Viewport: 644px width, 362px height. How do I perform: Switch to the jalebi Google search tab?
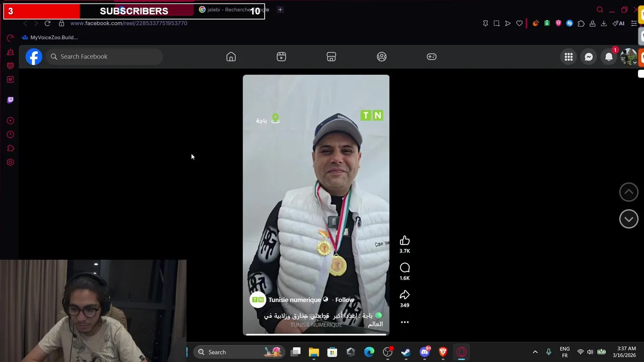pos(233,10)
